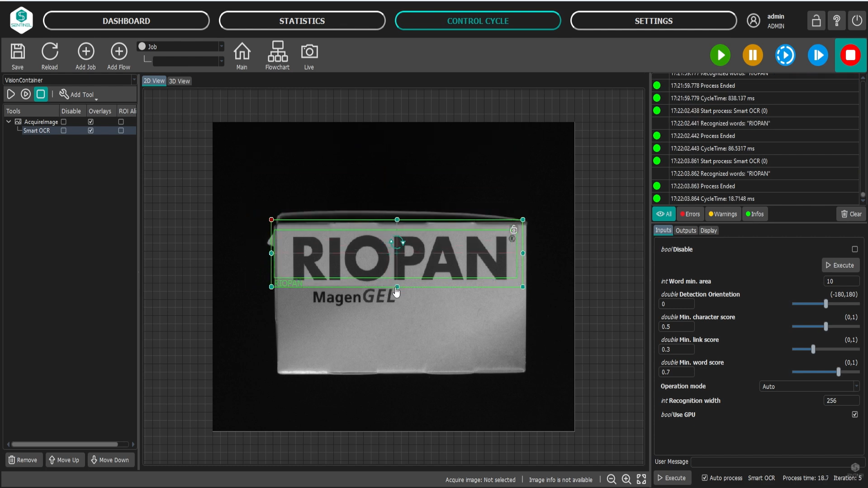Click the fit-to-screen icon
This screenshot has width=868, height=488.
tap(641, 479)
